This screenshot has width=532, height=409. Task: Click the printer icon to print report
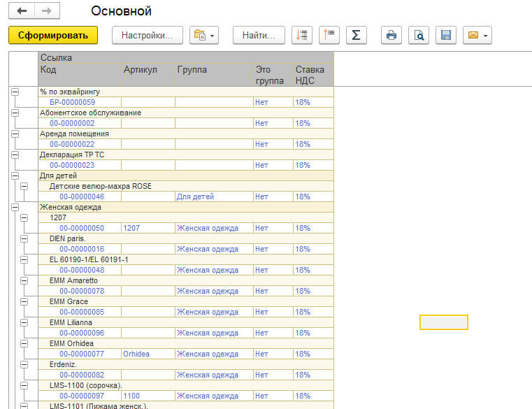(391, 35)
